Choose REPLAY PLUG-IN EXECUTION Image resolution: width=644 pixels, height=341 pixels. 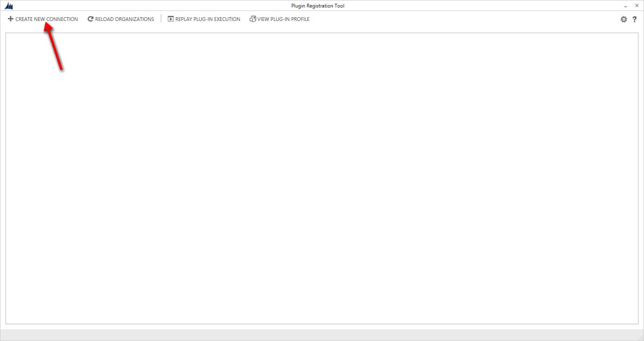[x=207, y=19]
